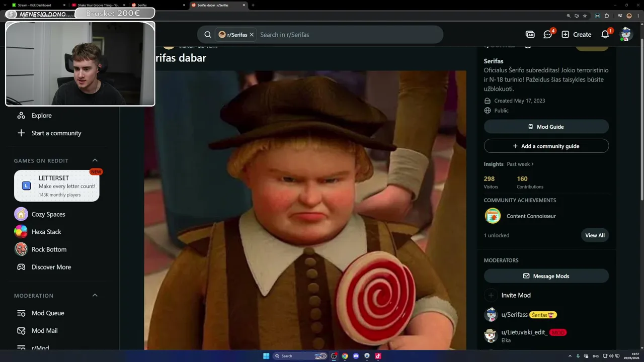Open the Content Connoisseur achievement
Image resolution: width=644 pixels, height=362 pixels.
(x=520, y=216)
